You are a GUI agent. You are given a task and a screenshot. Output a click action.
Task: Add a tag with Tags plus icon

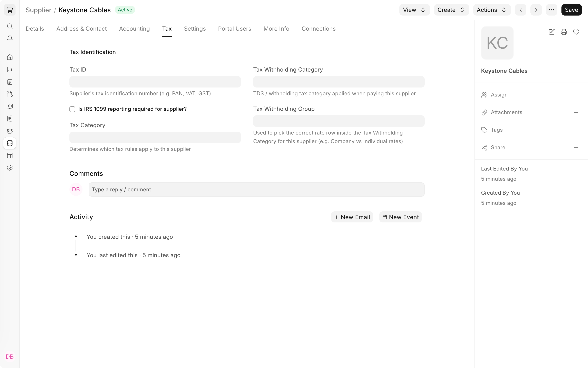click(576, 130)
